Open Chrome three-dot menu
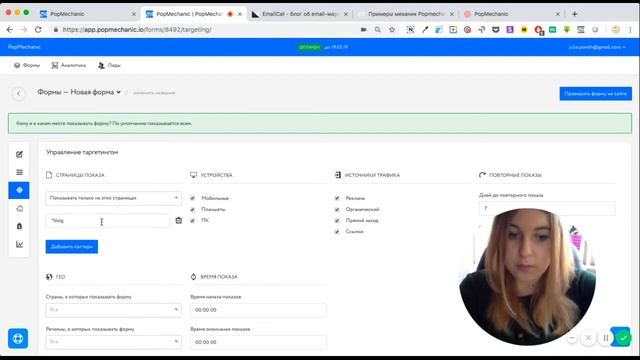The height and width of the screenshot is (360, 640). pos(630,29)
